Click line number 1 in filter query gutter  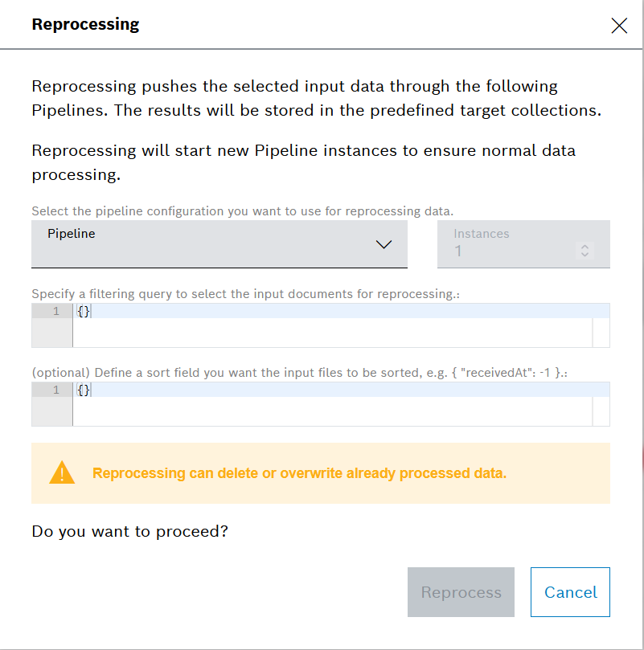pos(55,311)
